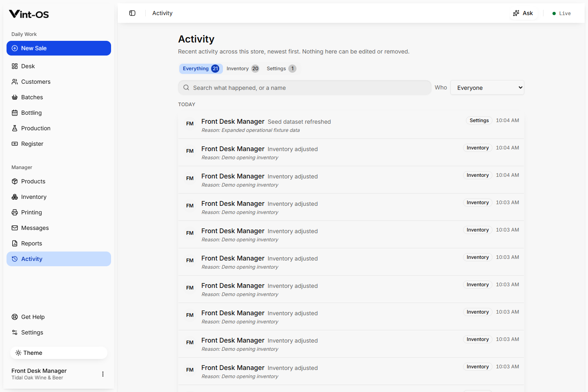
Task: Toggle the sidebar panel icon in header
Action: (x=132, y=13)
